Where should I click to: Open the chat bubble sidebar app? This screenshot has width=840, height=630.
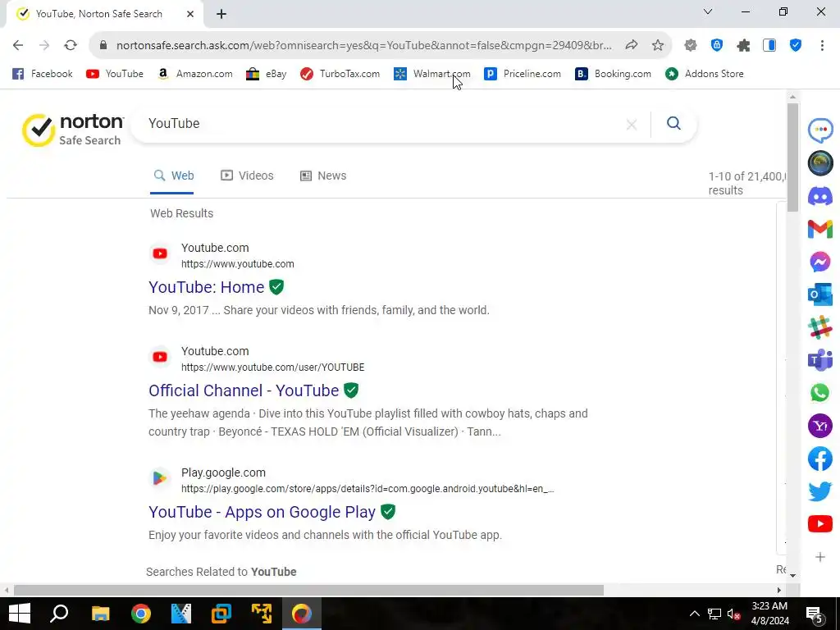(x=820, y=130)
